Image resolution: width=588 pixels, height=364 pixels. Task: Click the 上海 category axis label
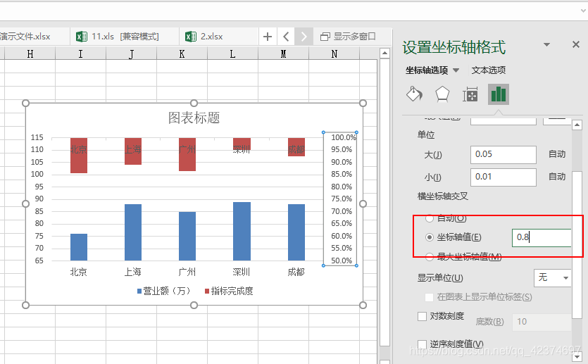133,272
